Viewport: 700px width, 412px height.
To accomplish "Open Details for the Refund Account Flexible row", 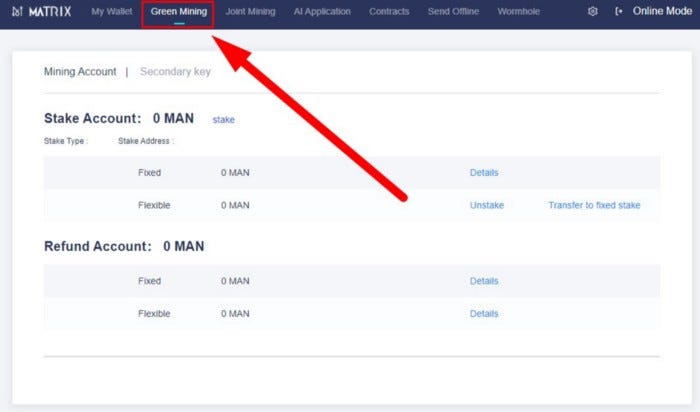I will click(x=484, y=314).
